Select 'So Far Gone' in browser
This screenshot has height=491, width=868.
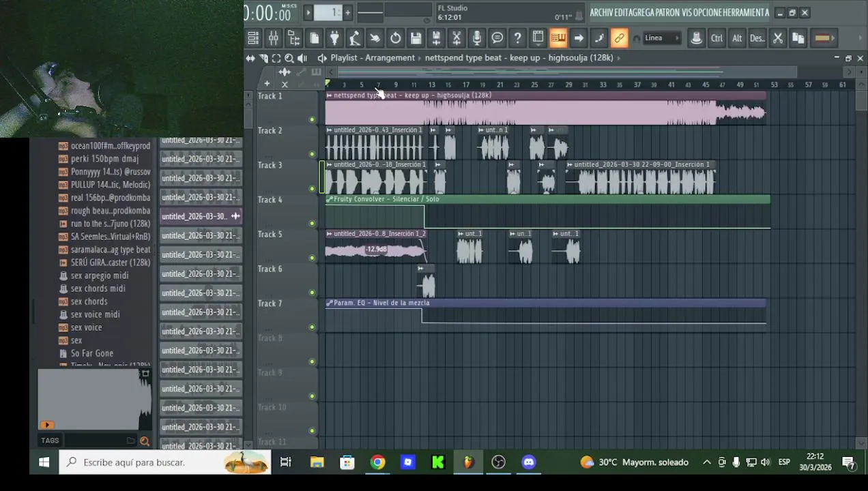point(92,353)
